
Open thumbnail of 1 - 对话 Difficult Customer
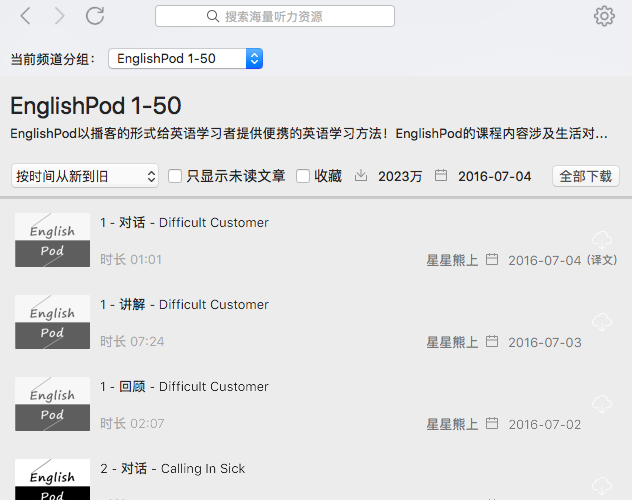pyautogui.click(x=52, y=240)
